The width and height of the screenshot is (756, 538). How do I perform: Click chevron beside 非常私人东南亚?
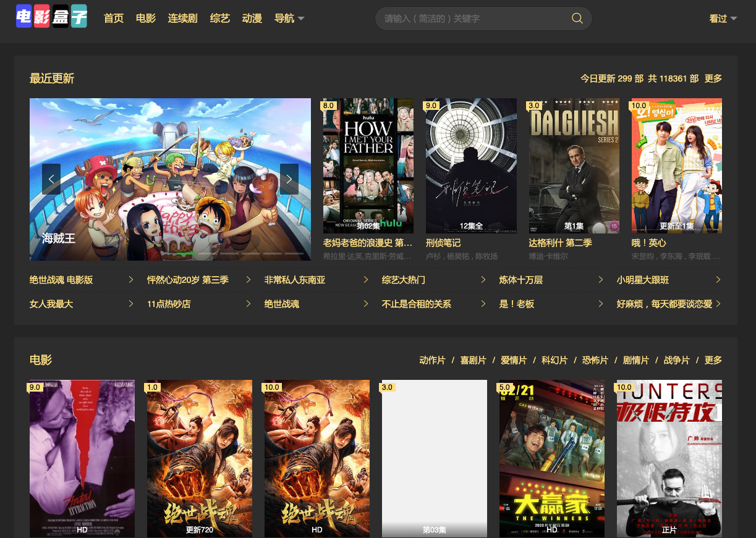click(x=366, y=280)
